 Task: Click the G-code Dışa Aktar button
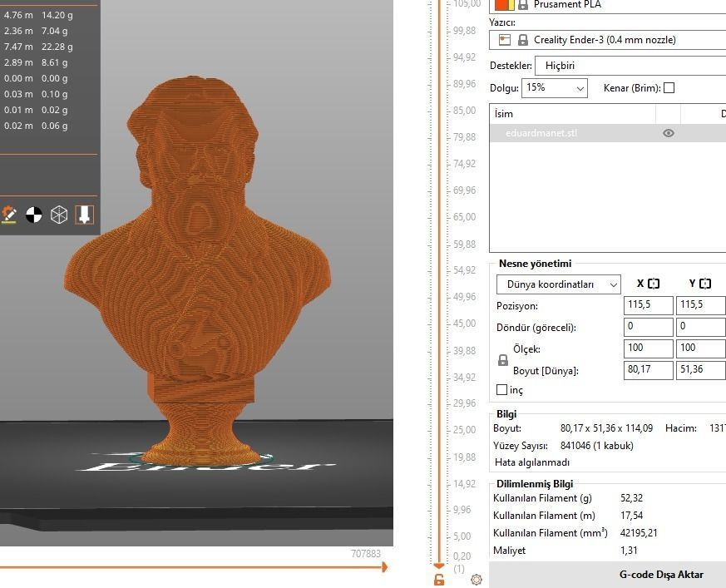tap(607, 575)
